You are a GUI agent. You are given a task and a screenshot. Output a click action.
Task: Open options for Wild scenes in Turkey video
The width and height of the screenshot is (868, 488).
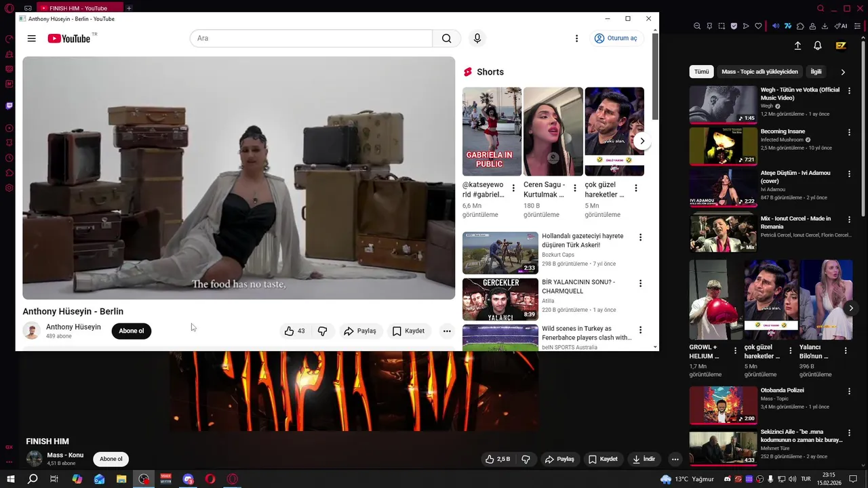[640, 329]
